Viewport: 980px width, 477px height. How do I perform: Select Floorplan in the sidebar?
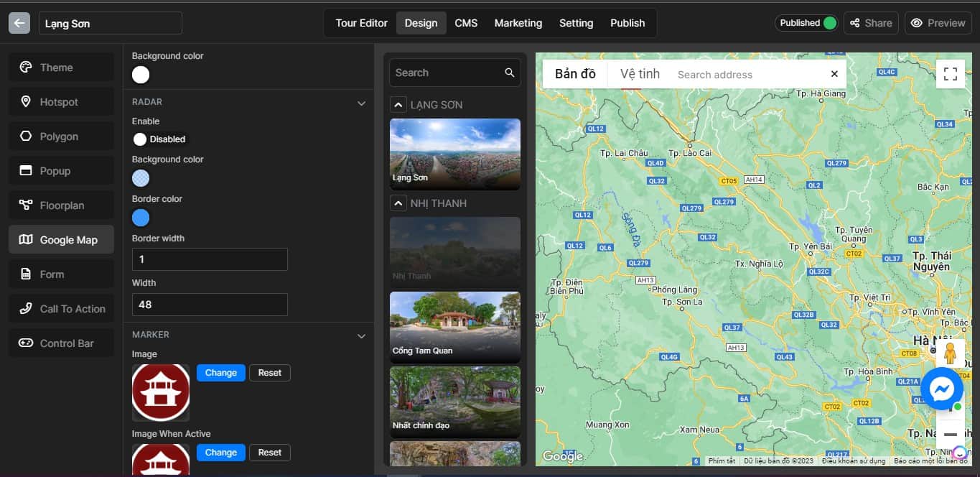point(61,205)
